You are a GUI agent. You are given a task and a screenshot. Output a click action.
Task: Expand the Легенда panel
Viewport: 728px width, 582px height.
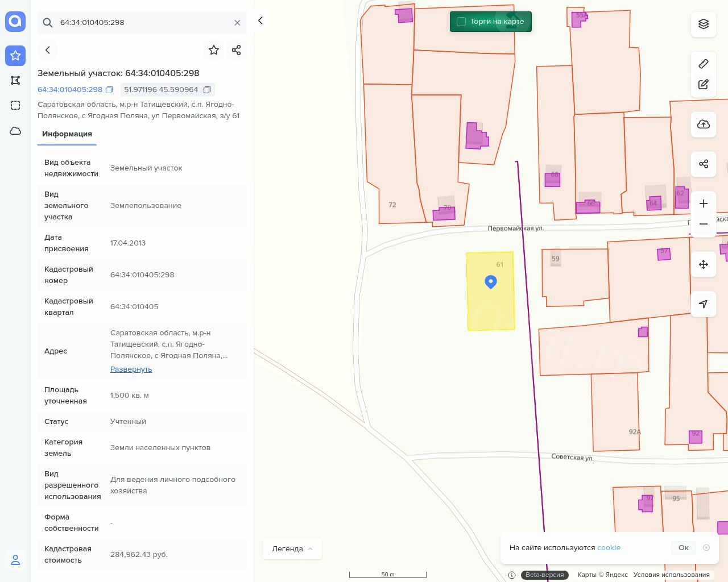click(292, 548)
